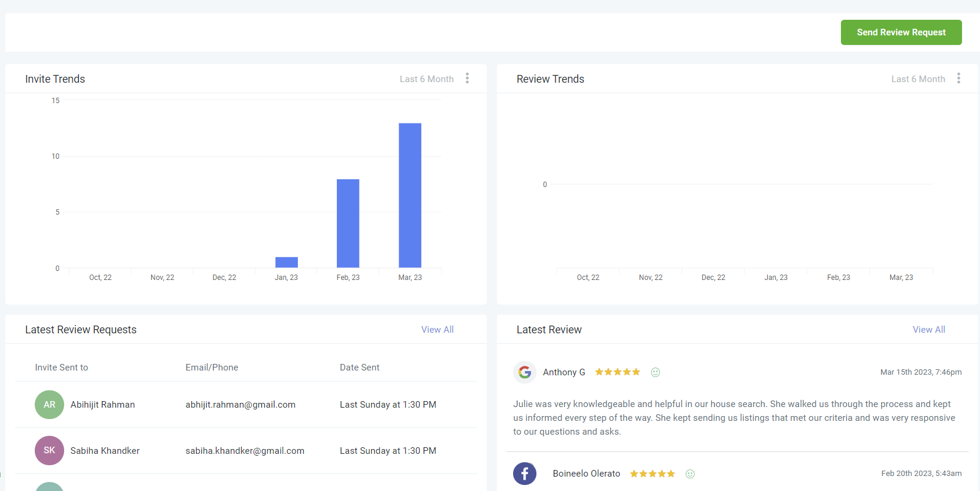Click the Invite Sent to column header
Image resolution: width=980 pixels, height=491 pixels.
coord(61,368)
